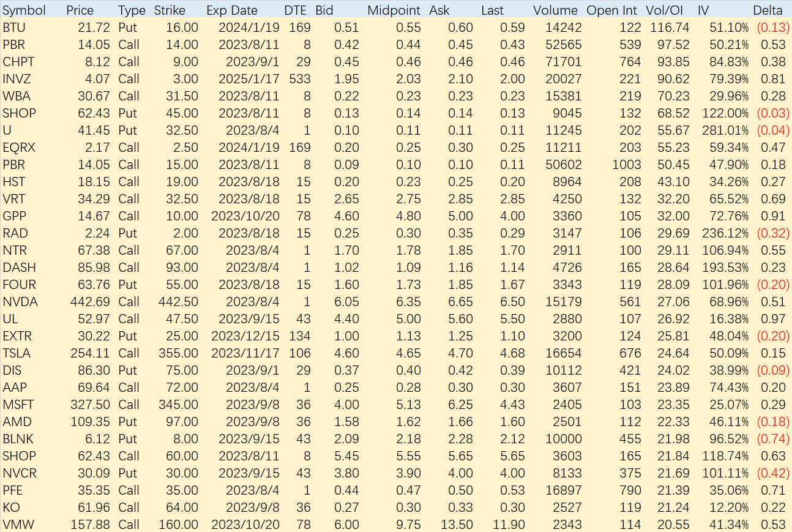Click the KO symbol cell
The image size is (792, 532).
coord(12,508)
